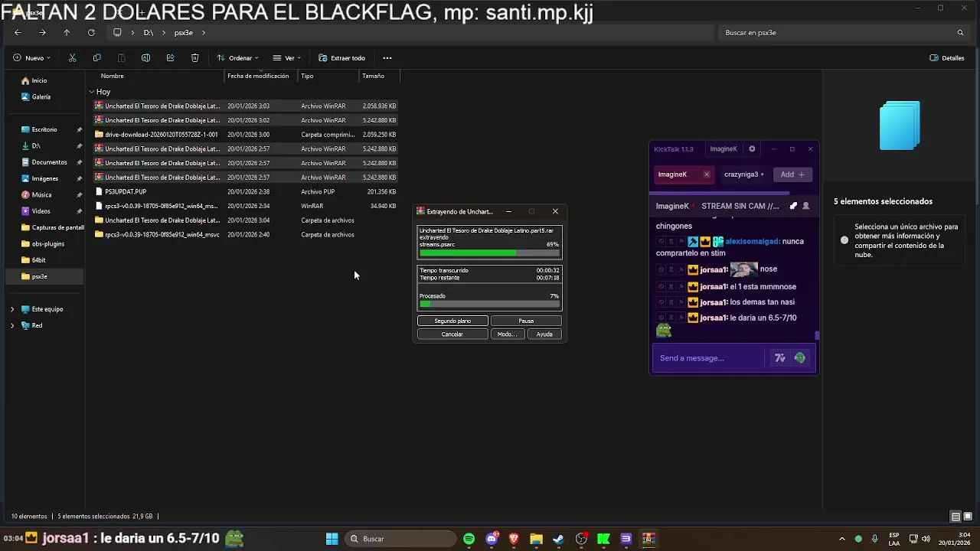Open OBS Studio from the taskbar
Viewport: 980px width, 551px height.
click(581, 539)
